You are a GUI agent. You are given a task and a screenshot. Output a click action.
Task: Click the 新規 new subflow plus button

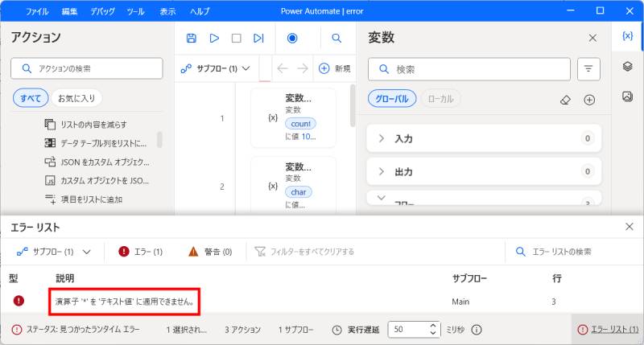334,68
